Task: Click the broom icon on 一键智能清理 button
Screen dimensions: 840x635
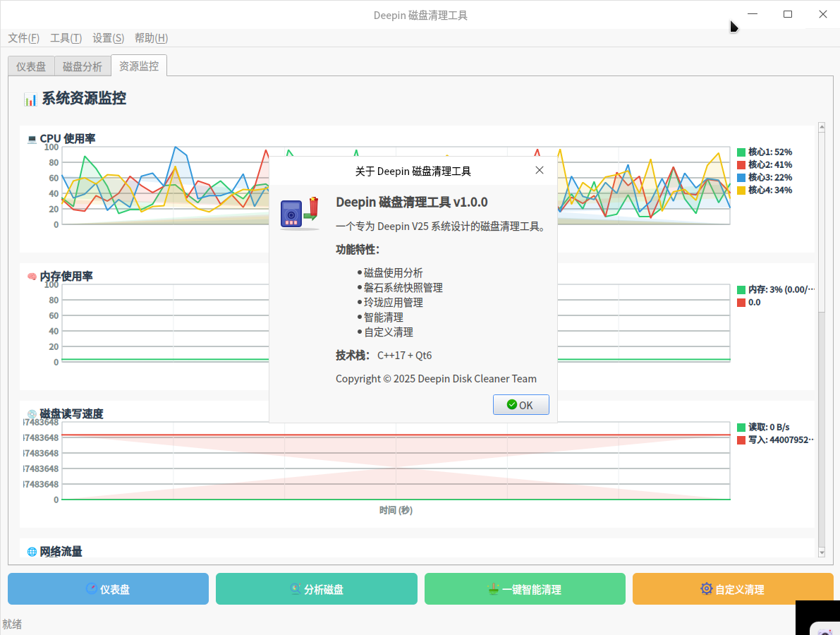Action: [494, 588]
